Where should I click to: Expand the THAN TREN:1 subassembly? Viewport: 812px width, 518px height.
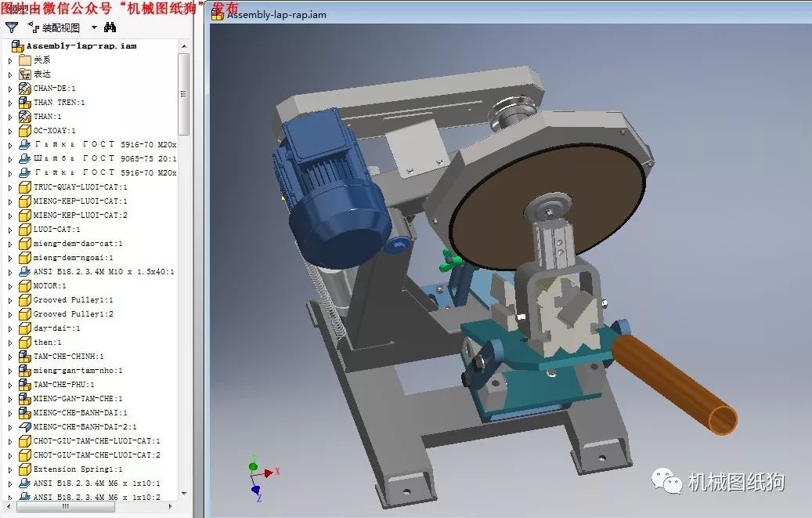(x=10, y=103)
